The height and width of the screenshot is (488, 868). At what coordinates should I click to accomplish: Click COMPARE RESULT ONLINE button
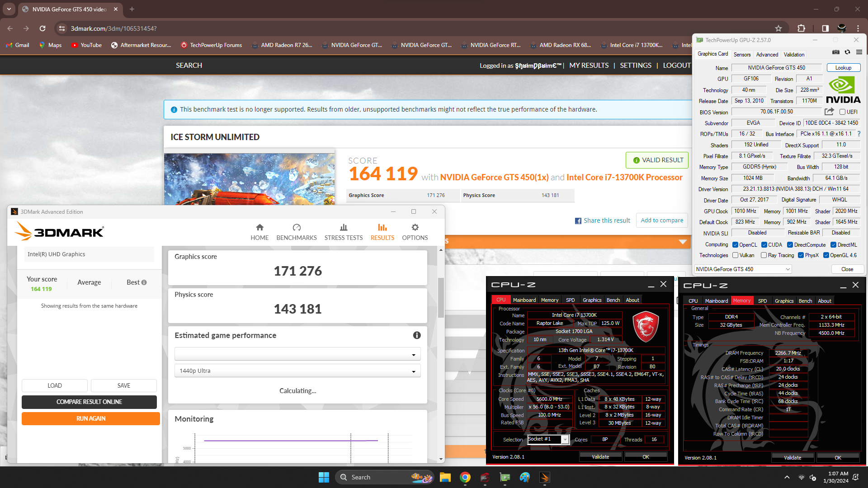click(89, 402)
